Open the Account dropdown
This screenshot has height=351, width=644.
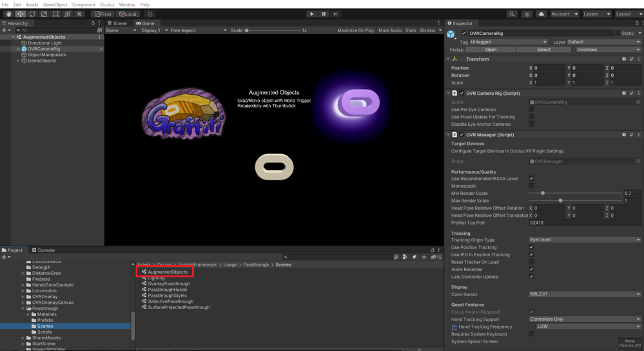pyautogui.click(x=564, y=14)
